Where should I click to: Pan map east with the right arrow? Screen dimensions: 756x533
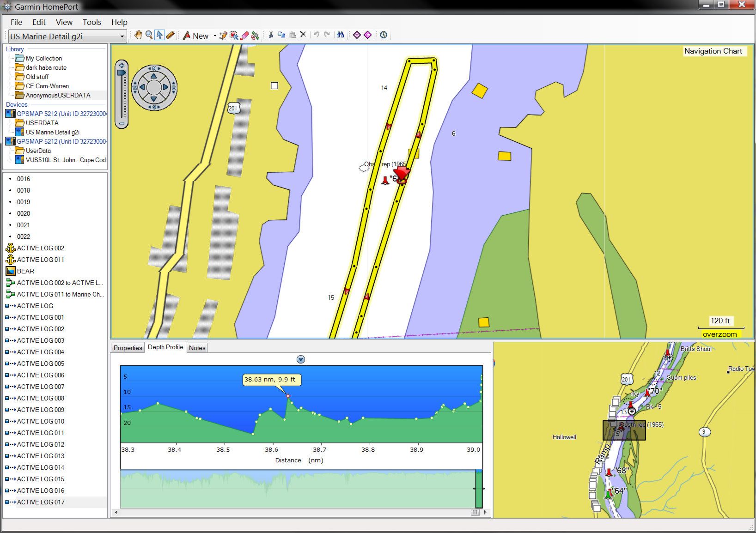(165, 87)
